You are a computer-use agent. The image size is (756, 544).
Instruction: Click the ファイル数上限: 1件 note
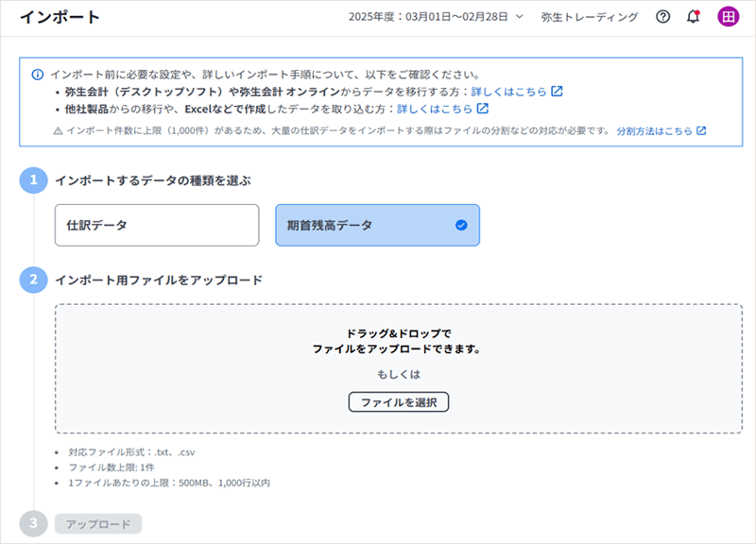112,467
